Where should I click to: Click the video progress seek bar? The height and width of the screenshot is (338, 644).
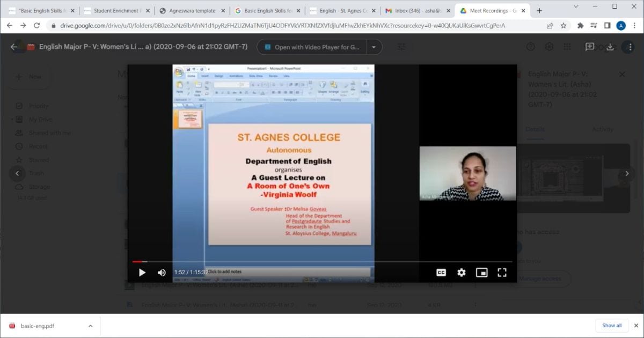pyautogui.click(x=322, y=262)
